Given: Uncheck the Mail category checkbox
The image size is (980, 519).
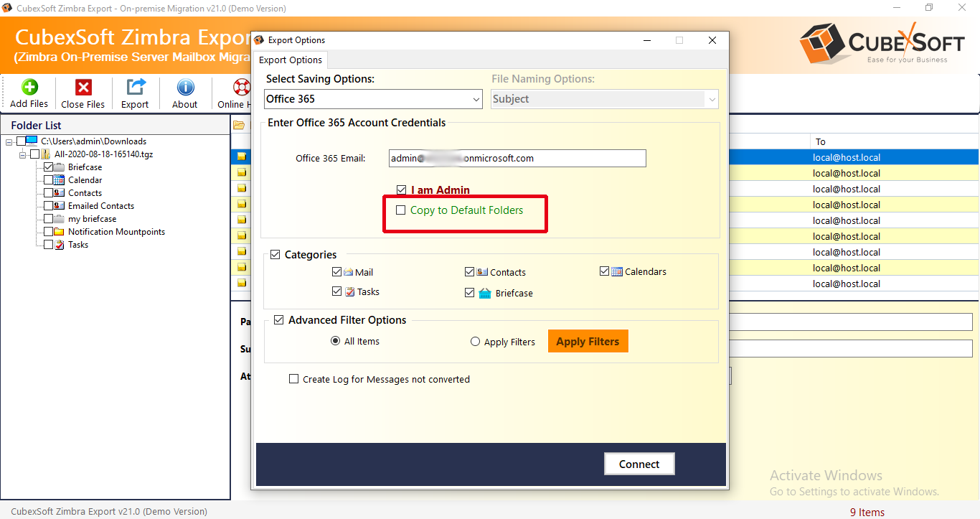Looking at the screenshot, I should pos(337,272).
